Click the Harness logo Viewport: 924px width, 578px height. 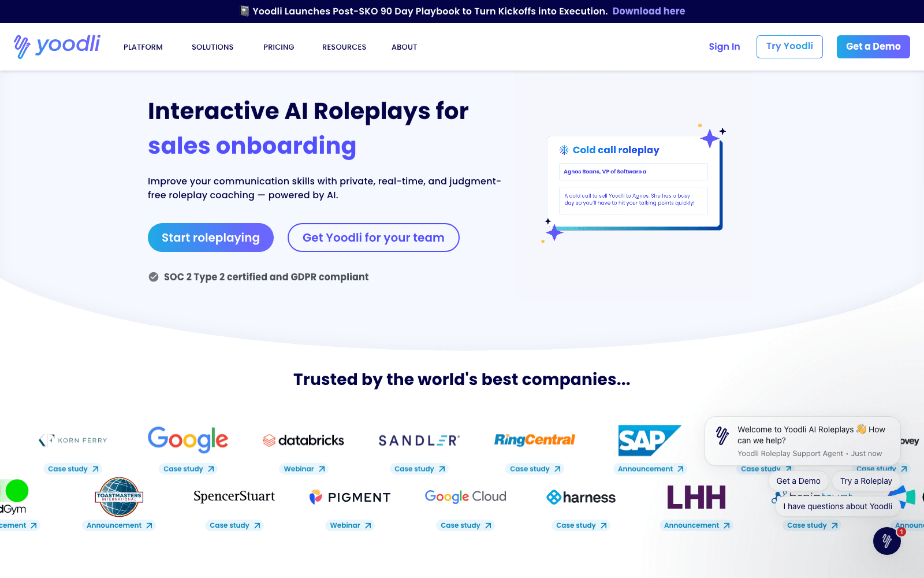tap(581, 497)
